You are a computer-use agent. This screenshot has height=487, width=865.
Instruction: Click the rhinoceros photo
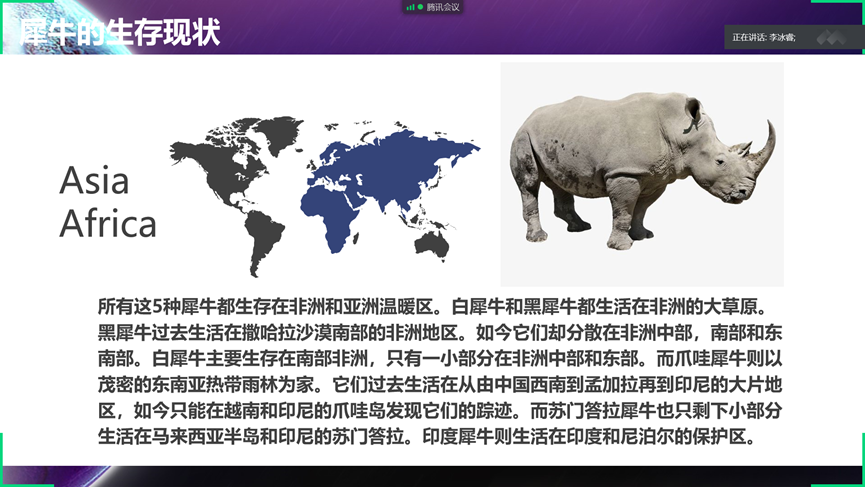[642, 174]
